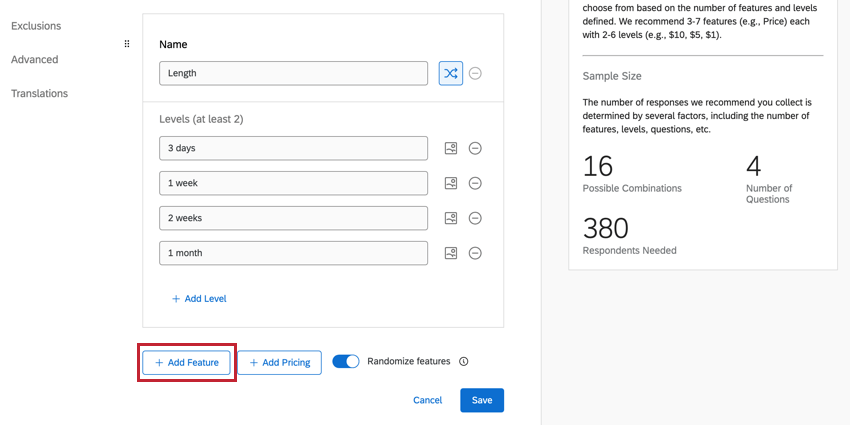The width and height of the screenshot is (850, 425).
Task: Go to the Translations section
Action: pyautogui.click(x=40, y=94)
